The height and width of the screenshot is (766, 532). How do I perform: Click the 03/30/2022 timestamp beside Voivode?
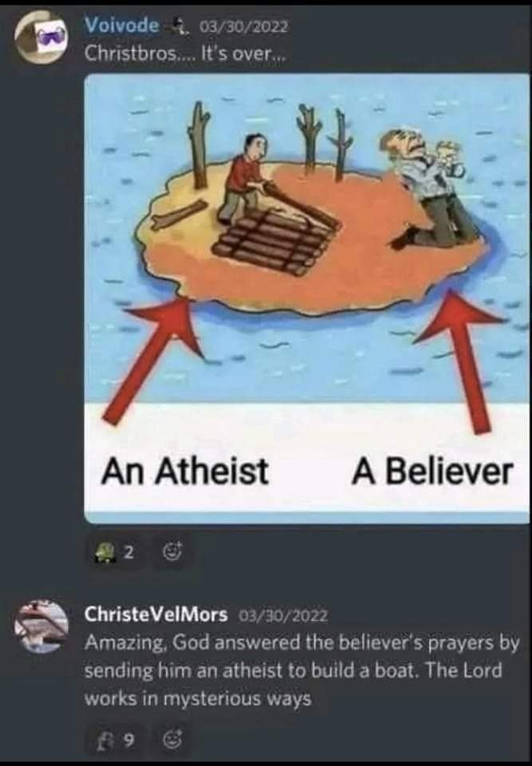point(244,26)
